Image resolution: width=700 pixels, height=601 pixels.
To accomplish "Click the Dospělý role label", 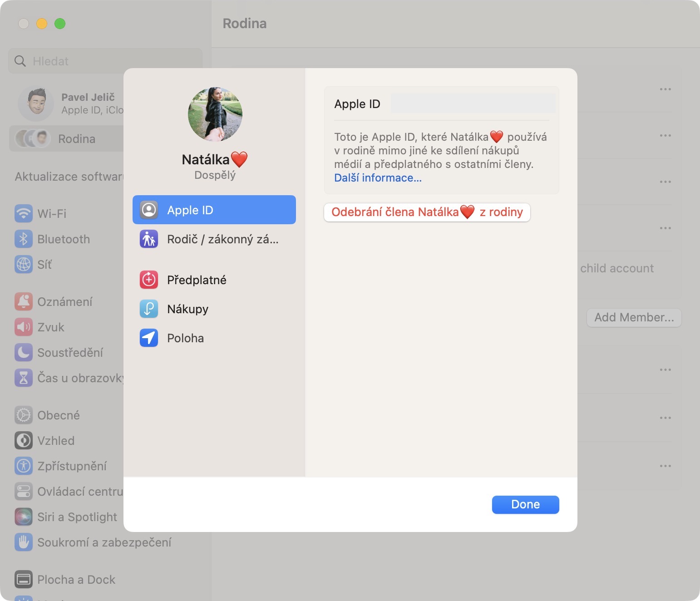I will pyautogui.click(x=215, y=175).
